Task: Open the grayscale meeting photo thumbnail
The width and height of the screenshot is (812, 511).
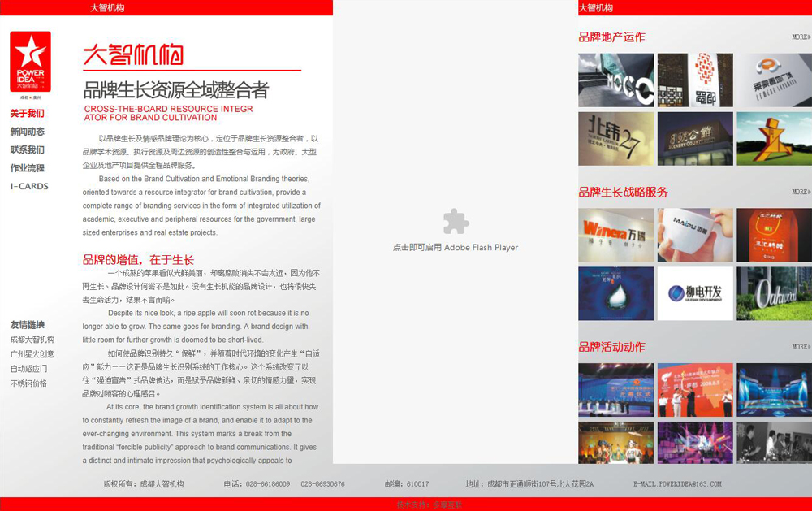Action: (774, 443)
